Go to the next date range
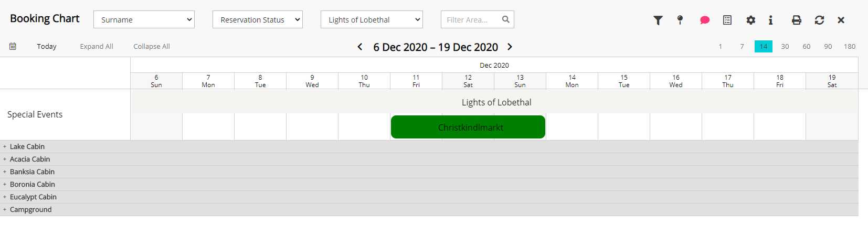The width and height of the screenshot is (868, 225). pos(510,47)
